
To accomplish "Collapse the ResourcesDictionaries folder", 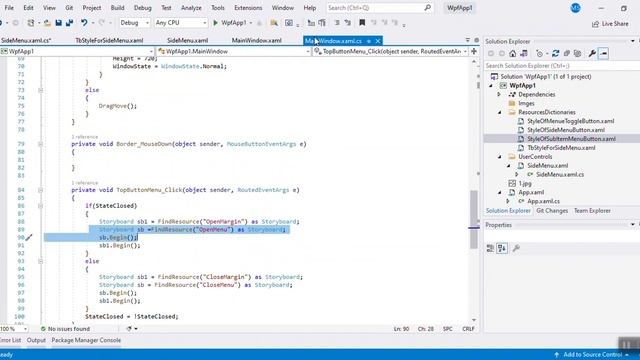I will pyautogui.click(x=500, y=112).
